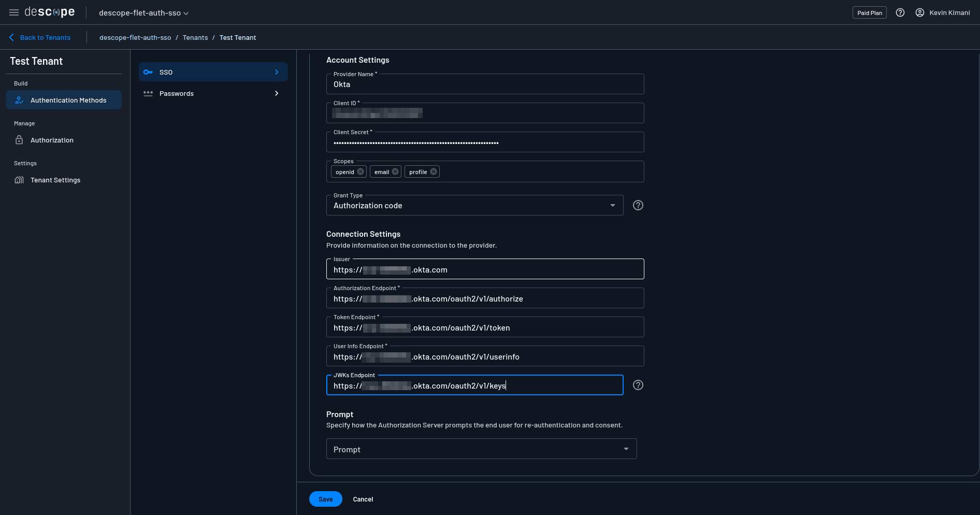Remove the openid scope chip
The height and width of the screenshot is (515, 980).
tap(361, 172)
